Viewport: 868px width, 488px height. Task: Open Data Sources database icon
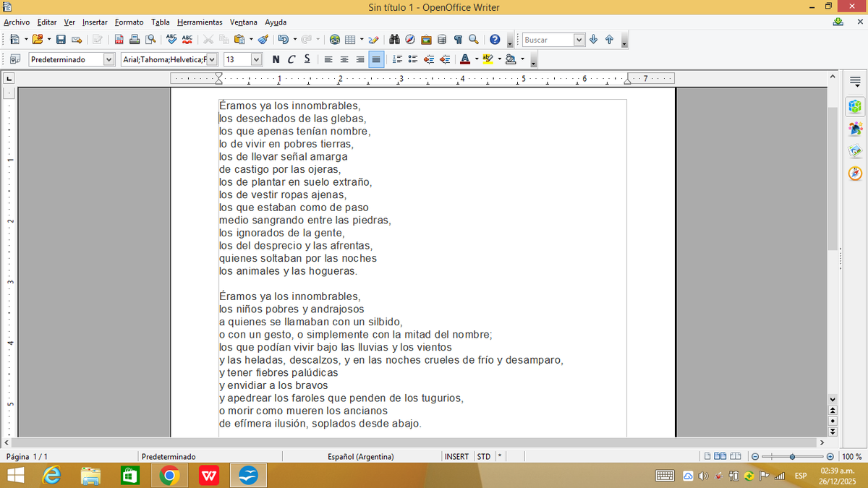tap(442, 40)
